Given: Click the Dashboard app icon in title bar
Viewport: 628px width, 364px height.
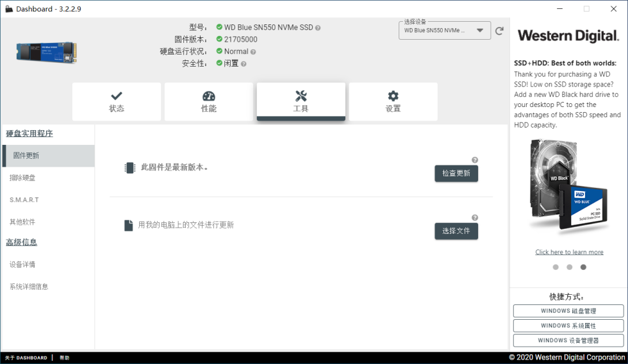Looking at the screenshot, I should click(x=9, y=9).
